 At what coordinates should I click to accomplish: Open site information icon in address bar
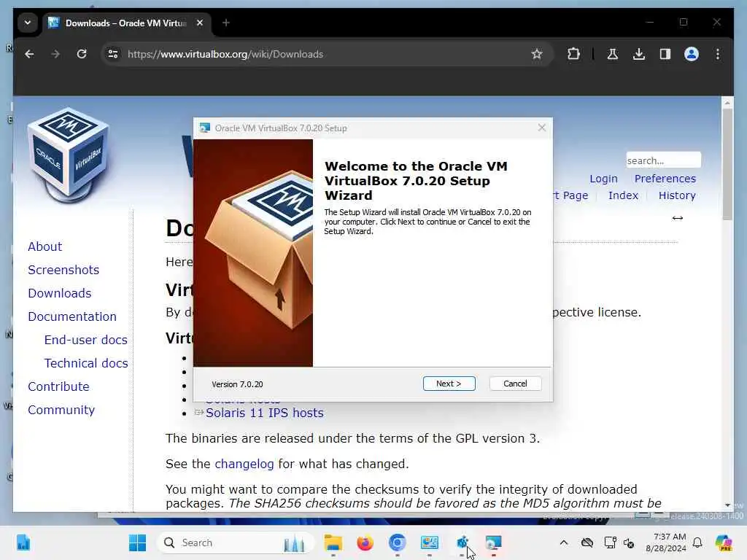point(113,54)
